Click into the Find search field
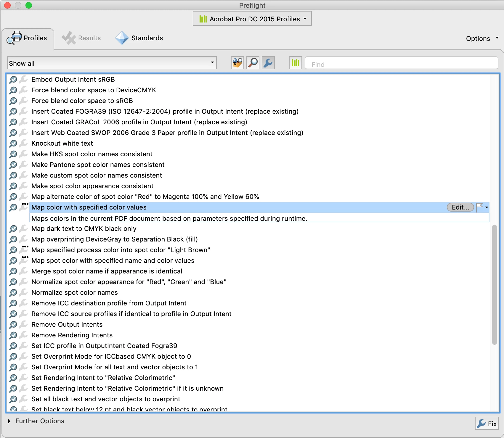 coord(401,63)
